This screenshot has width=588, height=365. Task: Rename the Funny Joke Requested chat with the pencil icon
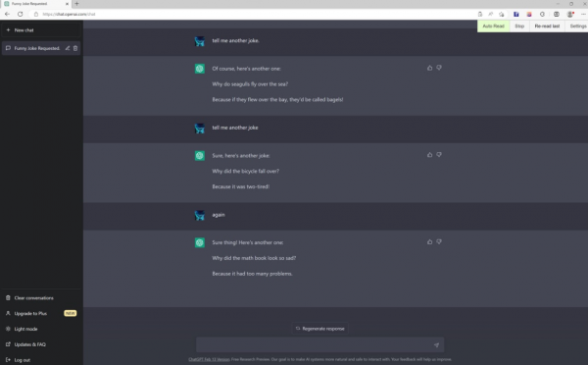coord(68,48)
